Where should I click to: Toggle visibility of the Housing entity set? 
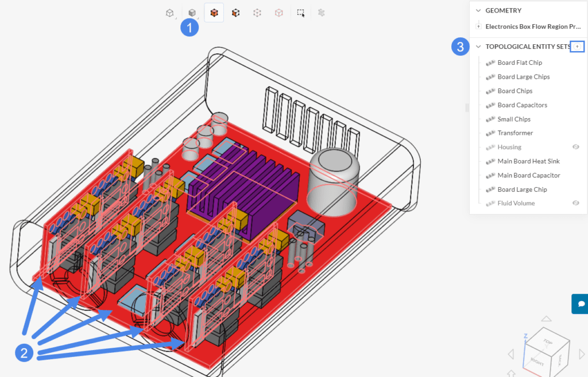576,147
